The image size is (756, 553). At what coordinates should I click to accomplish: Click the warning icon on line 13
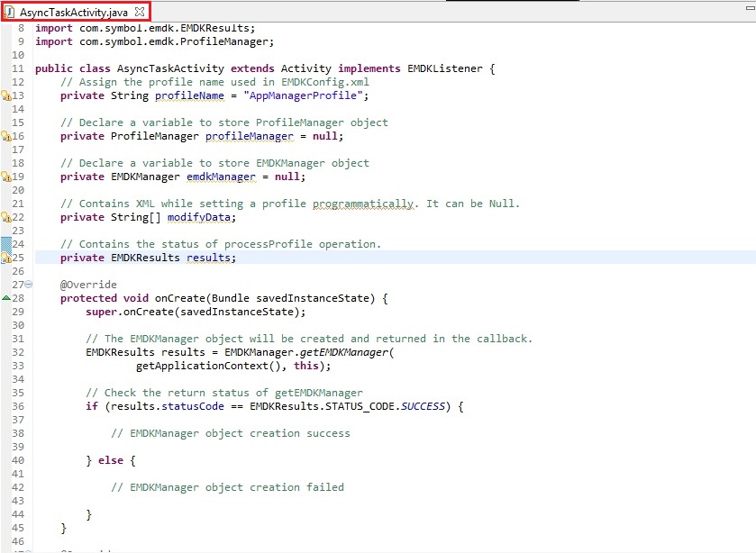pos(5,95)
